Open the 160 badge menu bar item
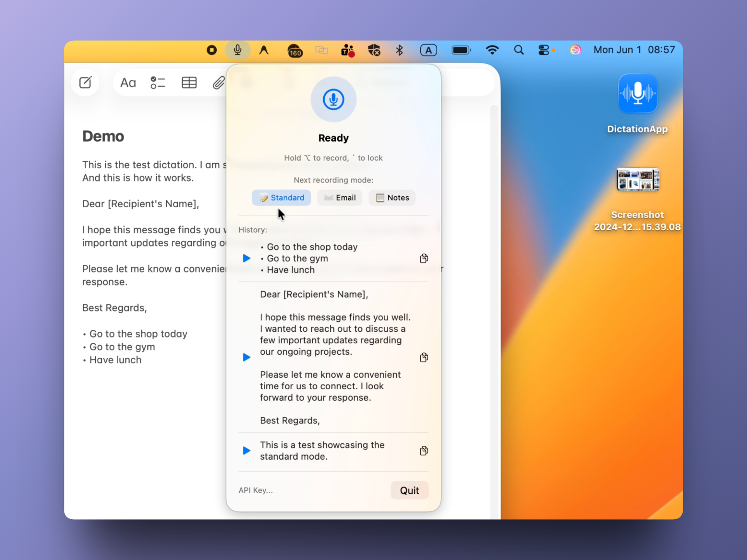The width and height of the screenshot is (747, 560). point(295,51)
